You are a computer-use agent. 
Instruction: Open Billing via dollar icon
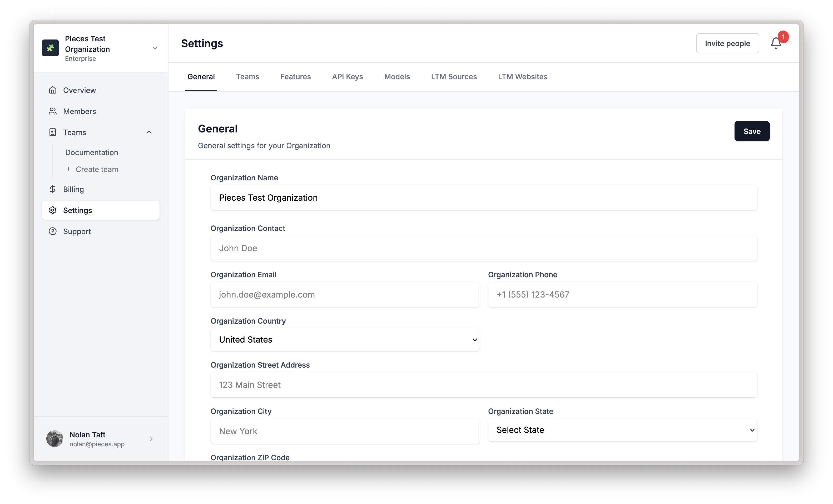point(53,189)
